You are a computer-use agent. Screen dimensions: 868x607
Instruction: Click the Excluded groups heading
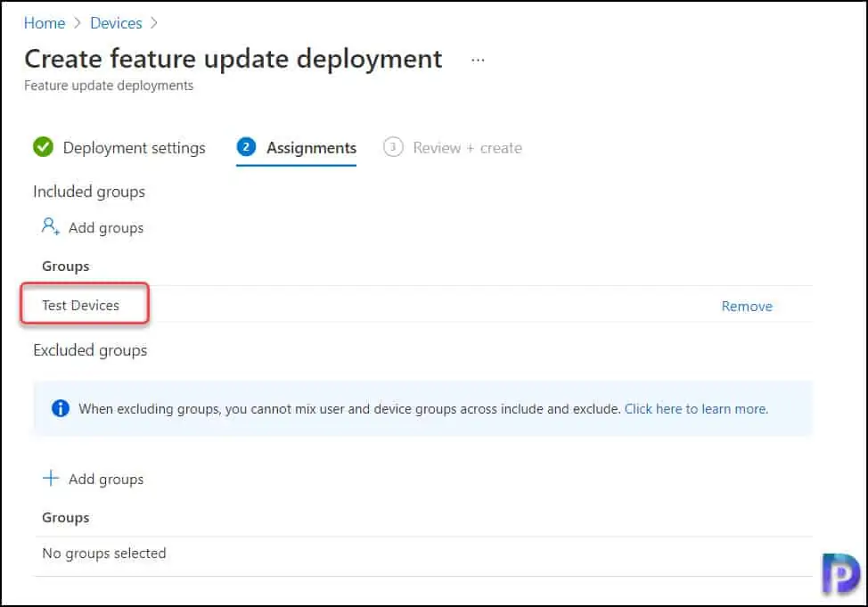90,350
